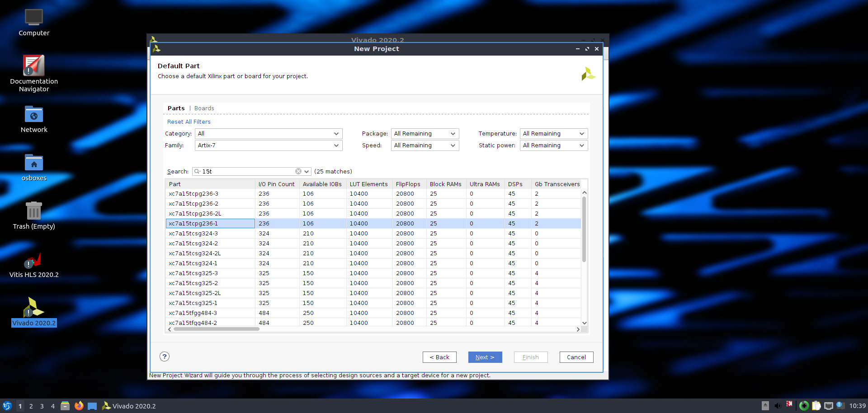Screen dimensions: 868x413
Task: Sort by Block RAMs column header
Action: [446, 184]
